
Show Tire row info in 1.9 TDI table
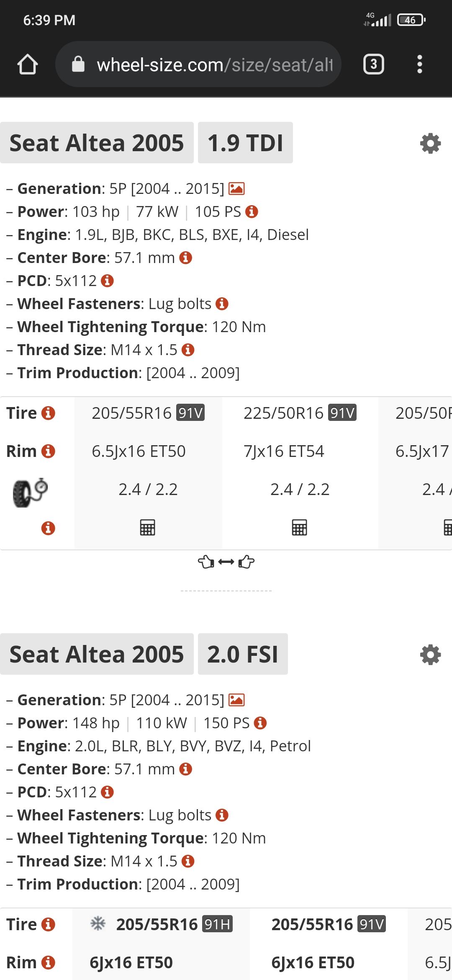[x=48, y=413]
